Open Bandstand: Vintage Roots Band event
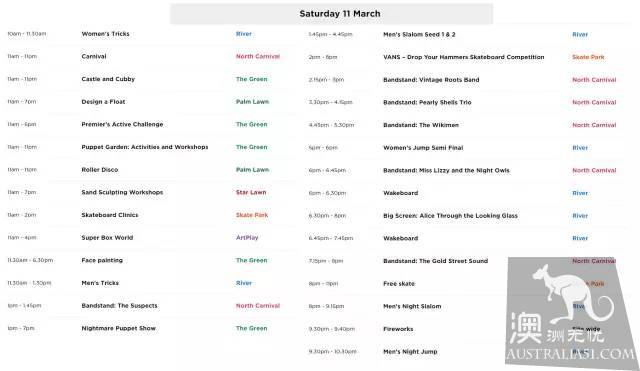The height and width of the screenshot is (371, 640). pos(431,80)
